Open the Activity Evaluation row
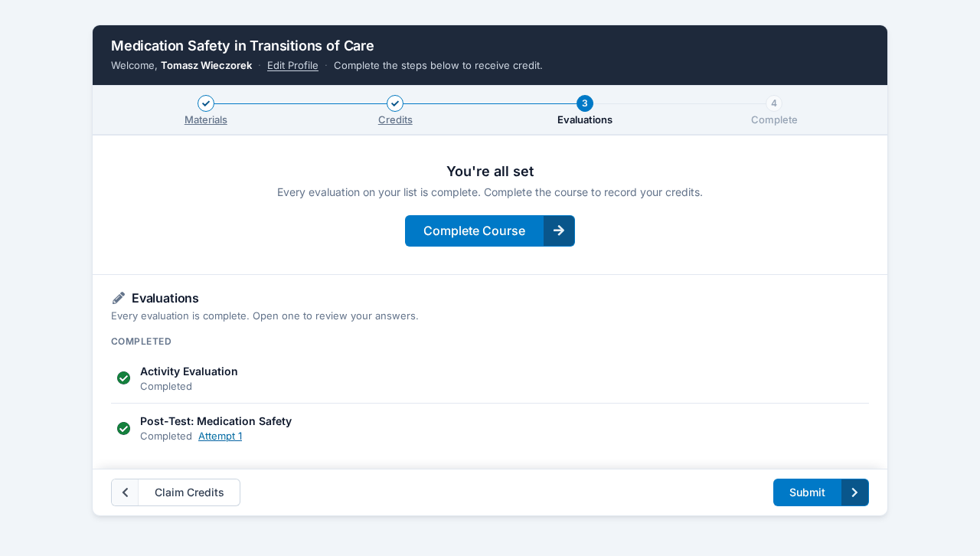The image size is (980, 556). [x=490, y=378]
